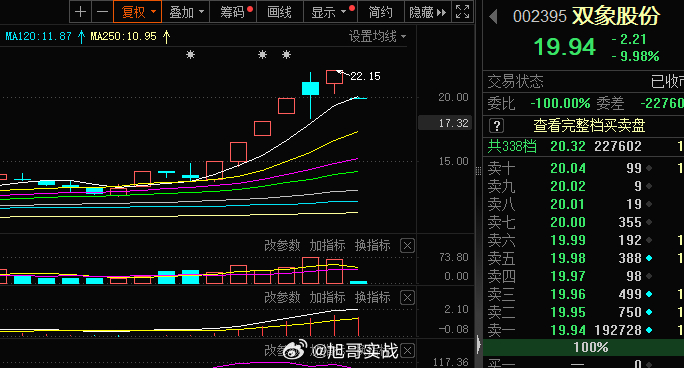Select the 卖三 19.96 order row
684x368 pixels.
tap(583, 294)
